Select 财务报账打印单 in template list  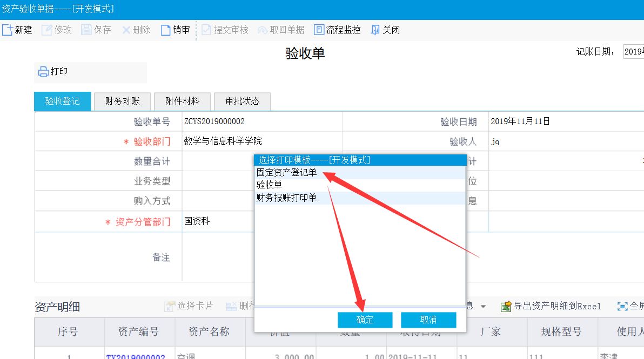point(287,198)
